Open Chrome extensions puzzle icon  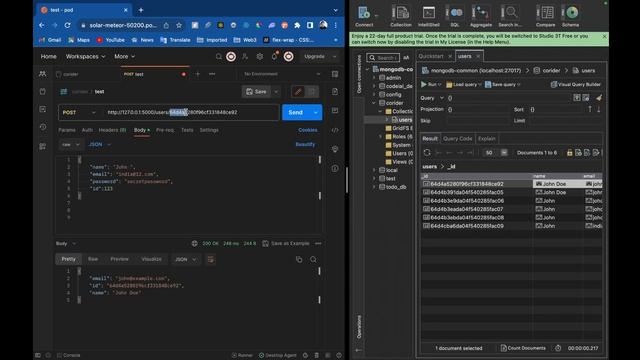297,25
